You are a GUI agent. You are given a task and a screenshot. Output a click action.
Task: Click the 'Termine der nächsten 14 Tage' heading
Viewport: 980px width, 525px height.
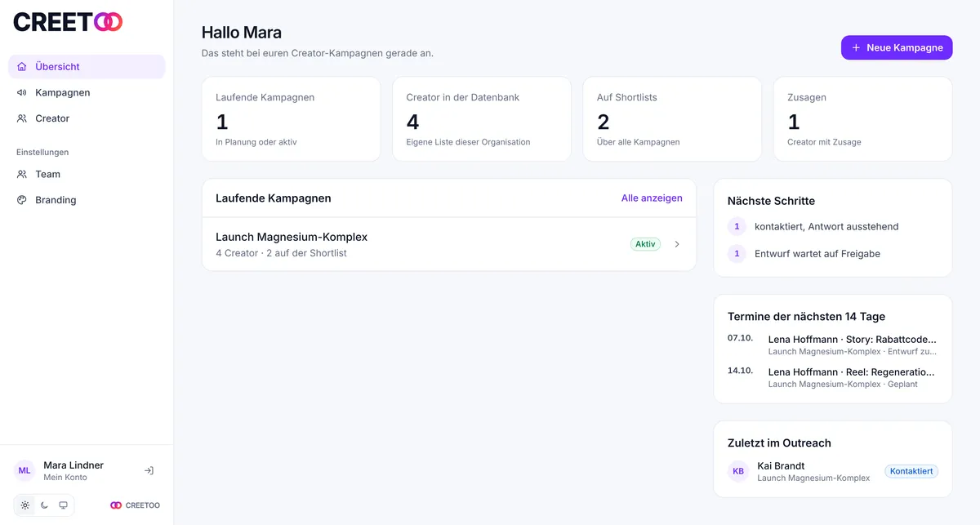[x=806, y=317]
